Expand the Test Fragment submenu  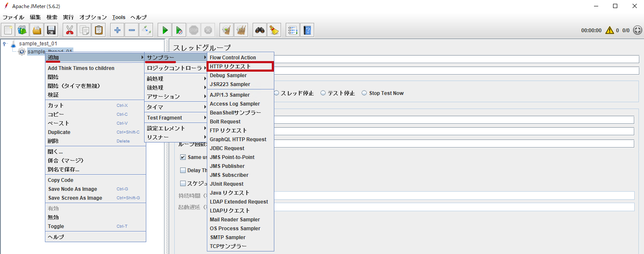tap(176, 118)
